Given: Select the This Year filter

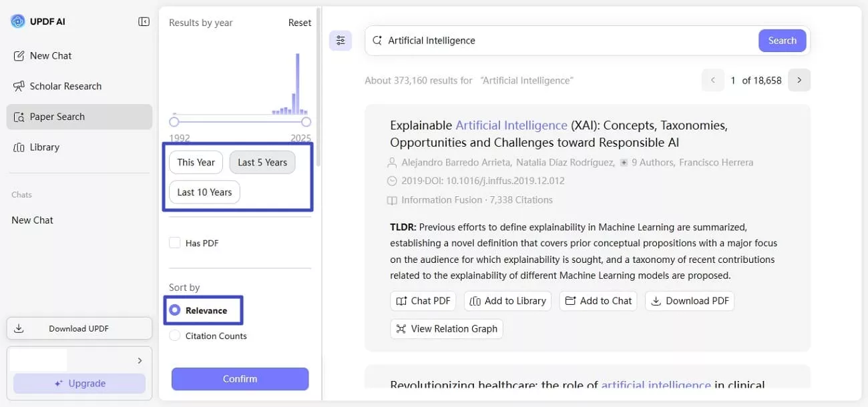Looking at the screenshot, I should pyautogui.click(x=196, y=162).
